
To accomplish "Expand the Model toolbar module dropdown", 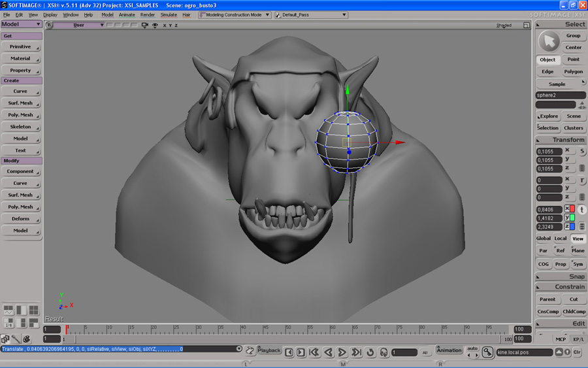I will click(x=22, y=24).
